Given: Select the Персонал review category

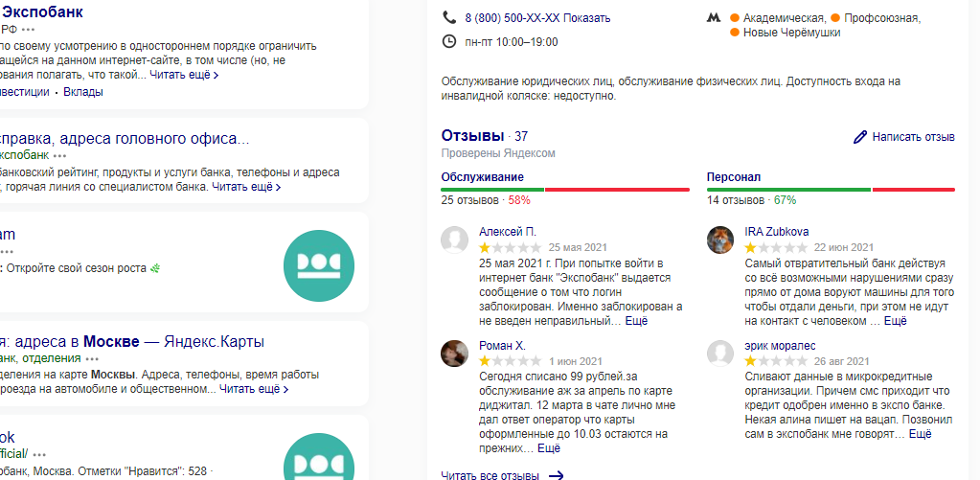Looking at the screenshot, I should tap(734, 177).
